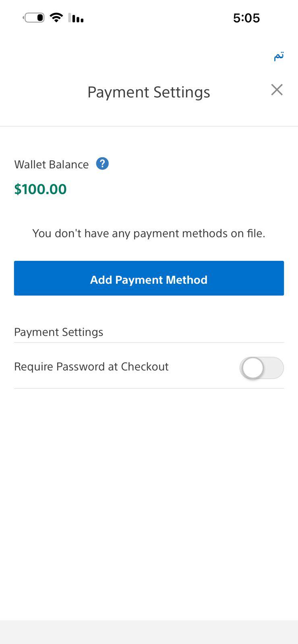Image resolution: width=298 pixels, height=644 pixels.
Task: Click the Wallet Balance label
Action: coord(52,165)
